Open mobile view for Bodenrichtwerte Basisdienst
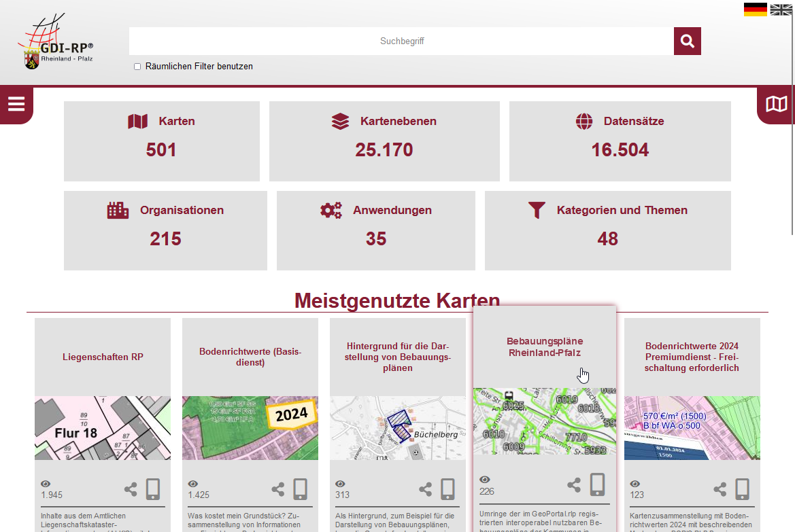The height and width of the screenshot is (532, 795). click(300, 489)
